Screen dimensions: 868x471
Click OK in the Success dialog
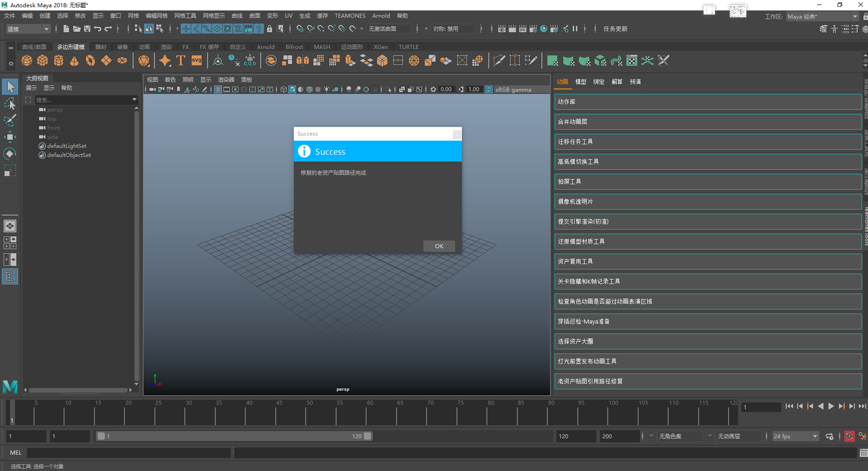pyautogui.click(x=439, y=246)
